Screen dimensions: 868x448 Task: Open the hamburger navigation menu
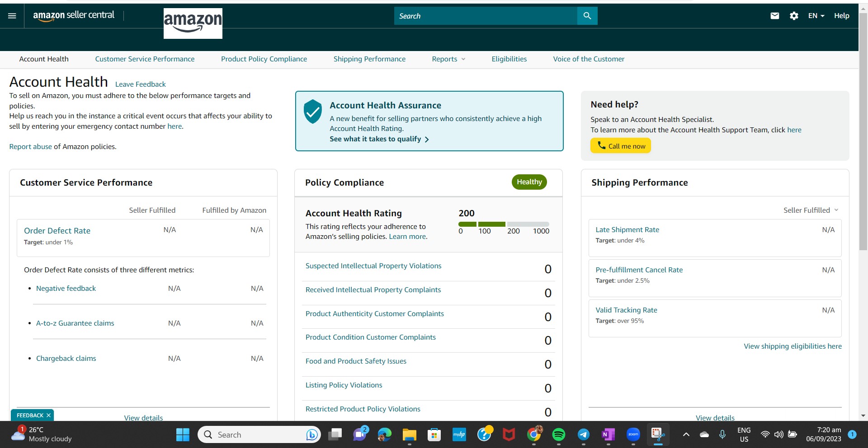[x=12, y=16]
